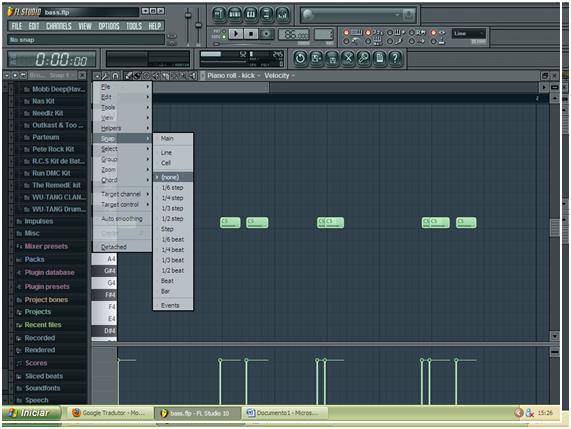Open the Piano roll - kick channel dropdown
The image size is (571, 429).
point(233,76)
